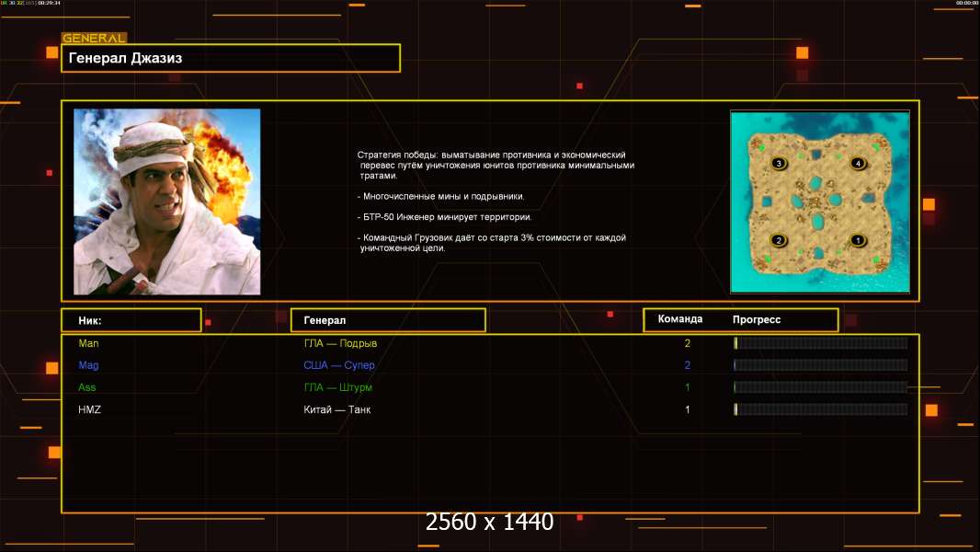Click the loading progress bar for HMZ

click(820, 409)
